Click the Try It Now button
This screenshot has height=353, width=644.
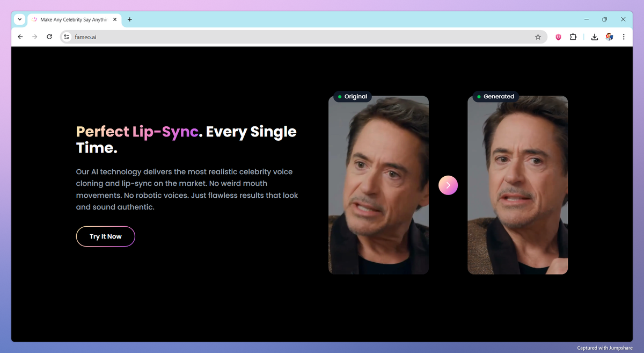(x=105, y=236)
